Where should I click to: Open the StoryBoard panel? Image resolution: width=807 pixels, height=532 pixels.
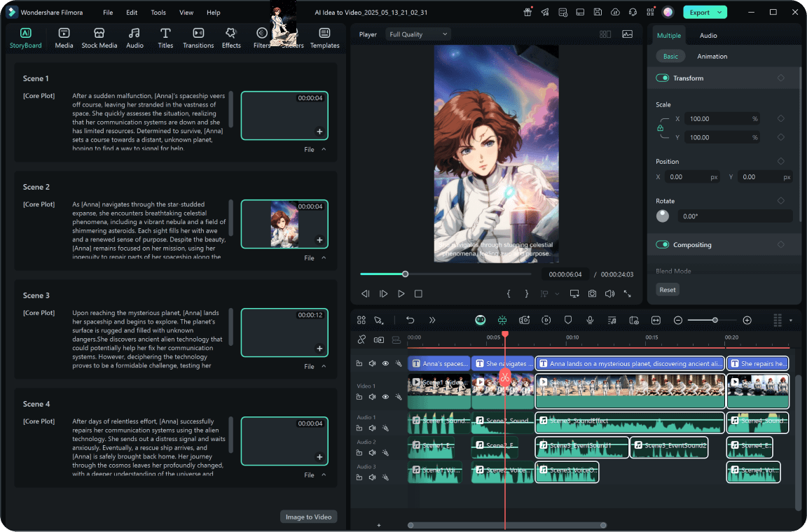[x=25, y=38]
